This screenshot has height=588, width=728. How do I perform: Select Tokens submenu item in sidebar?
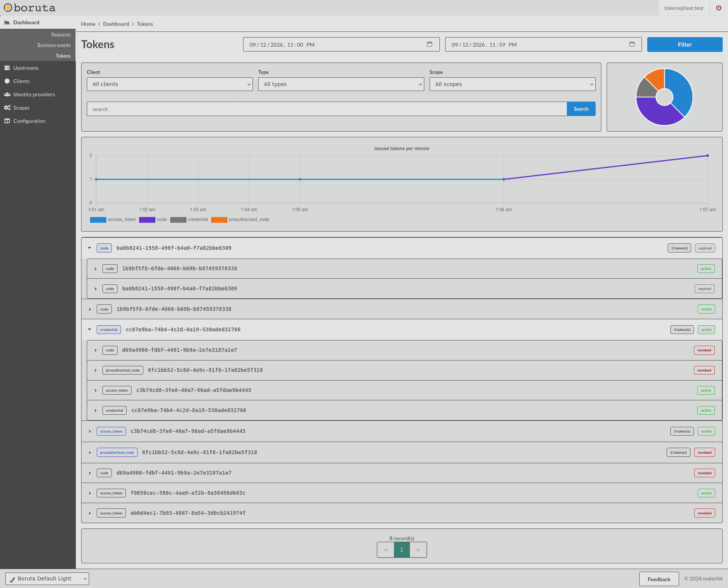point(63,56)
